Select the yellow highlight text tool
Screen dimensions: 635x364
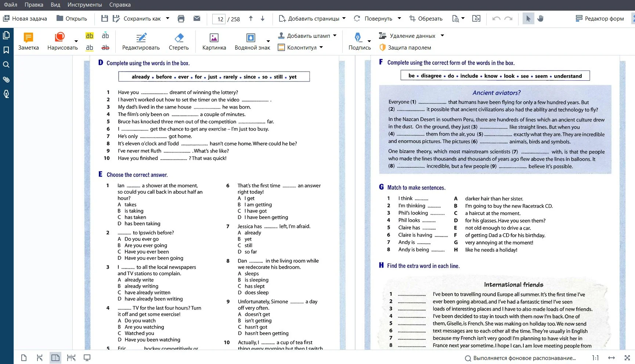[x=90, y=36]
